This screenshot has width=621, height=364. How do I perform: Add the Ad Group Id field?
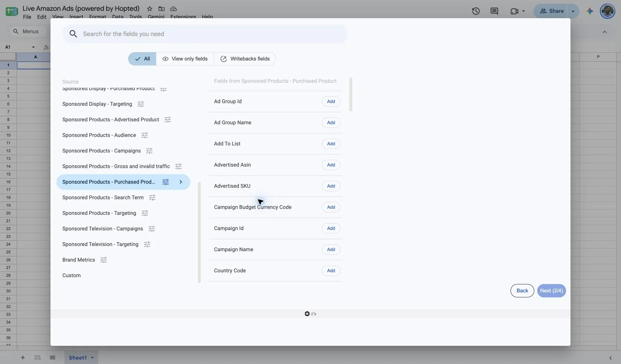[x=331, y=102]
